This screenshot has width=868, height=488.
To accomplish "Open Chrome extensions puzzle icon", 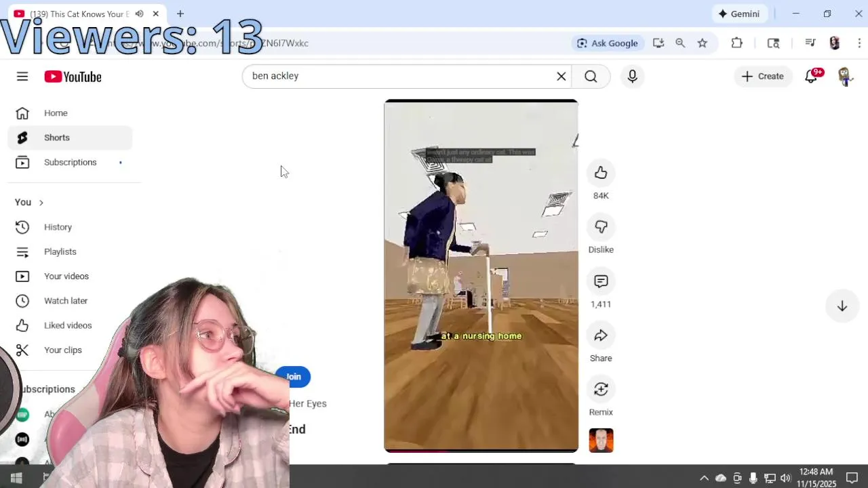I will tap(737, 43).
